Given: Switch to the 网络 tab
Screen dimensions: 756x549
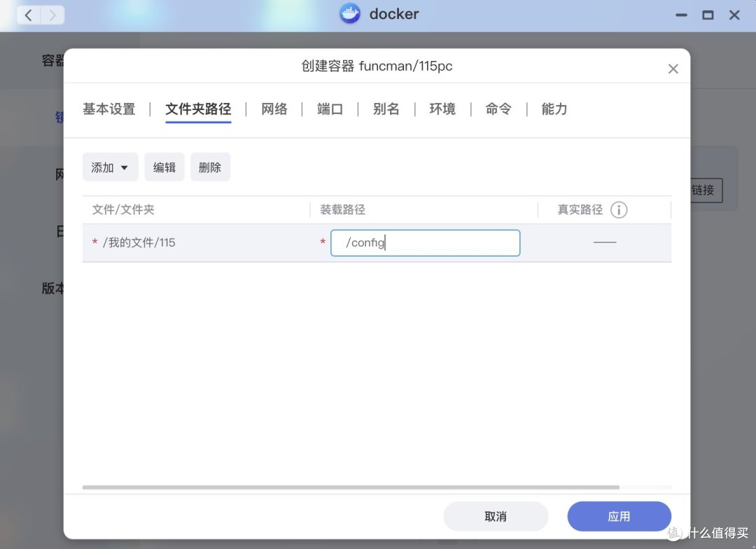Looking at the screenshot, I should pyautogui.click(x=274, y=109).
